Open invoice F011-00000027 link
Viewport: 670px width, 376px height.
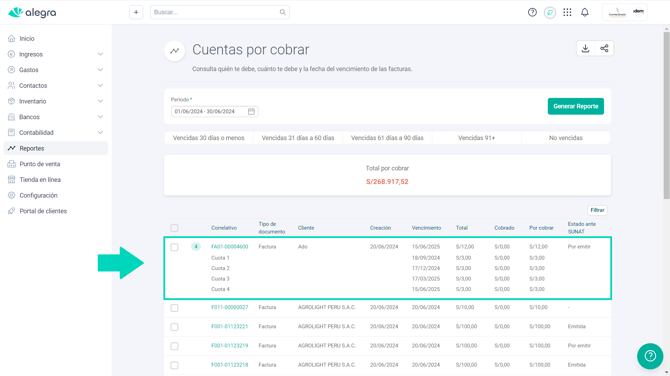click(229, 307)
